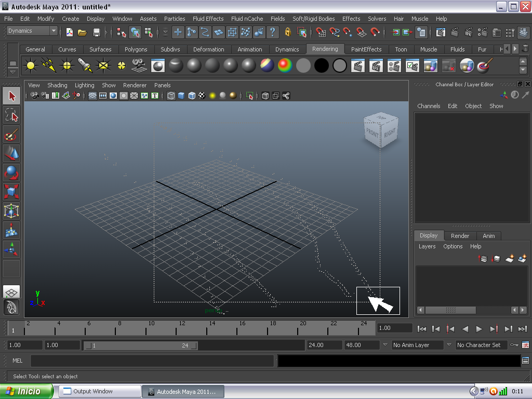
Task: Switch to Output Window in taskbar
Action: (100, 391)
